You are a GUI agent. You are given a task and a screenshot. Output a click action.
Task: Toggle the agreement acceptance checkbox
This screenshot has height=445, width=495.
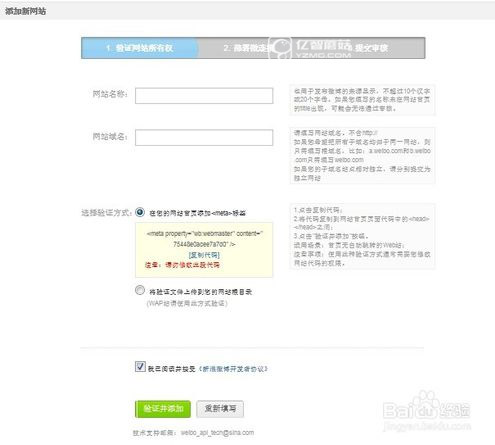pyautogui.click(x=140, y=367)
